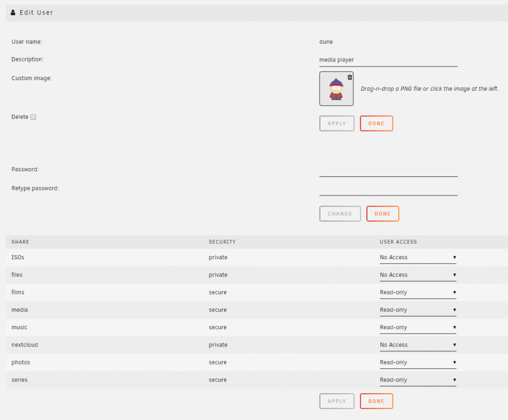Click the films share name
This screenshot has width=508, height=420.
(x=18, y=292)
